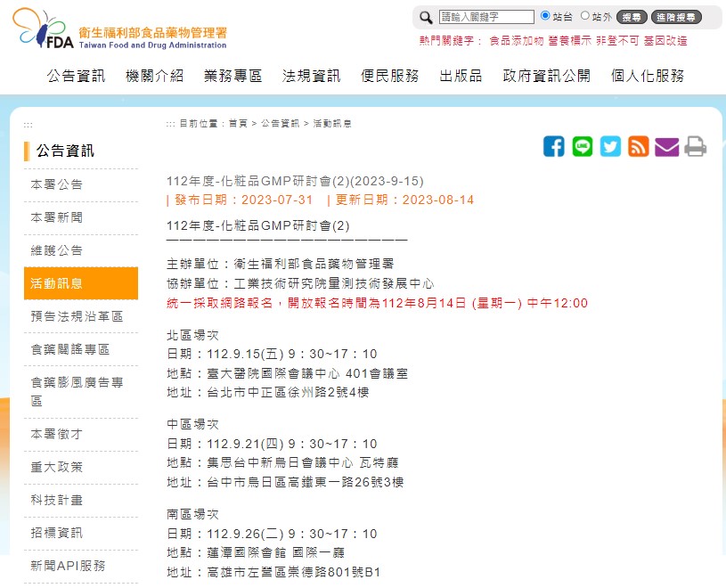Screen dimensions: 726x588
Task: Open the RSS feed icon
Action: [x=638, y=146]
